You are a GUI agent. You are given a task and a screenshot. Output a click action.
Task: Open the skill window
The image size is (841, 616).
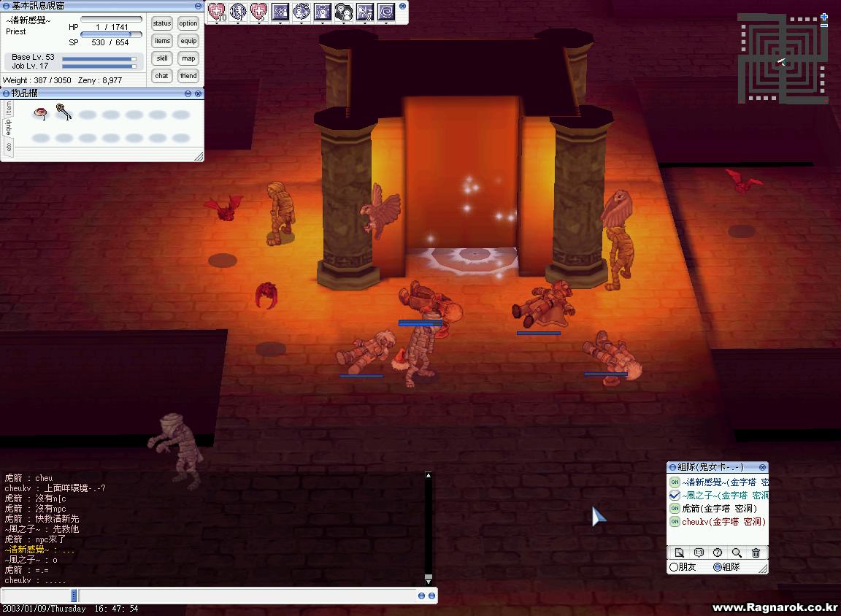pyautogui.click(x=162, y=58)
